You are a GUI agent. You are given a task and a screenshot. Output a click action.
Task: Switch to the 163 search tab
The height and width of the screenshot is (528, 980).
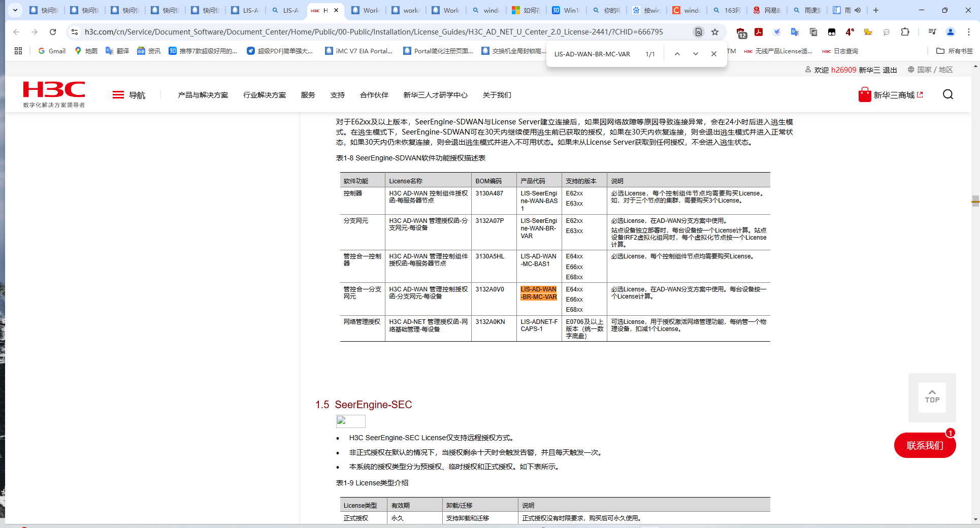tap(727, 10)
